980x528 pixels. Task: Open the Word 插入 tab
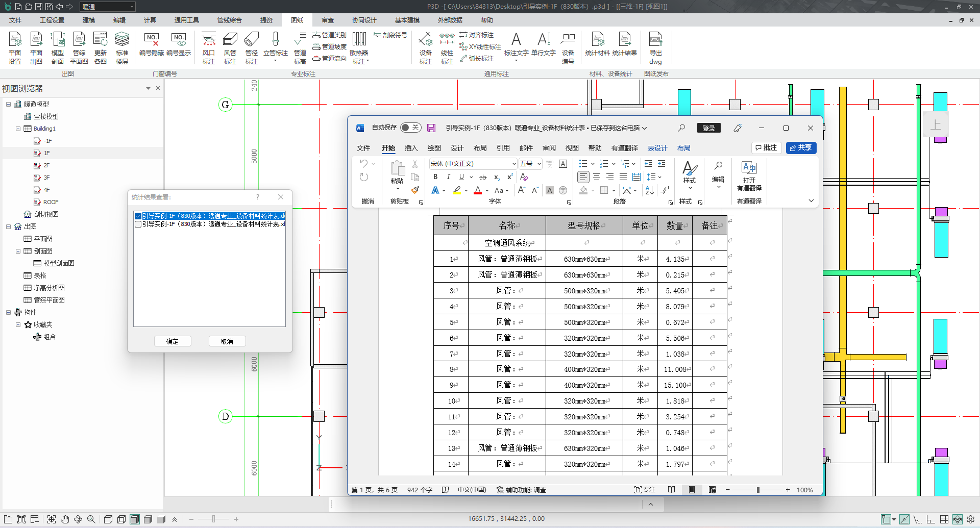411,148
